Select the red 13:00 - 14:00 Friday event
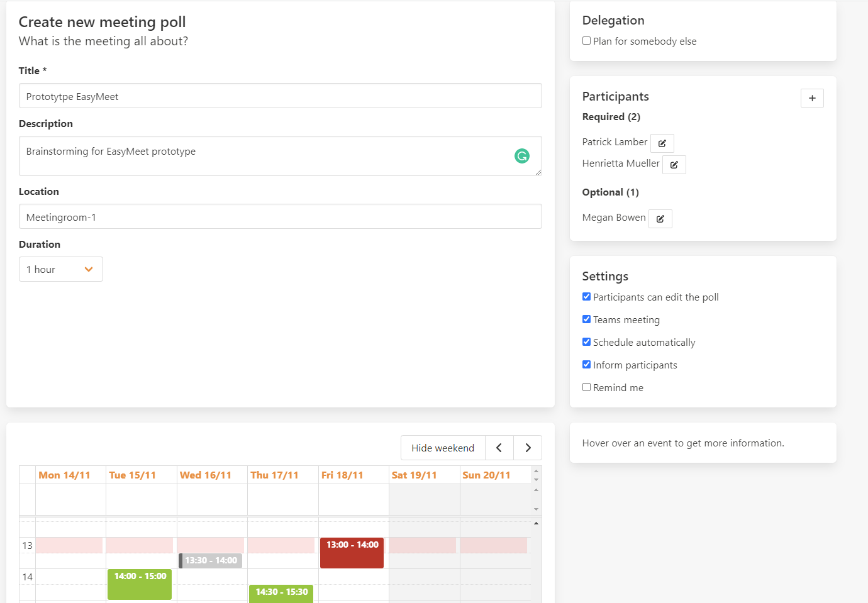 point(352,553)
